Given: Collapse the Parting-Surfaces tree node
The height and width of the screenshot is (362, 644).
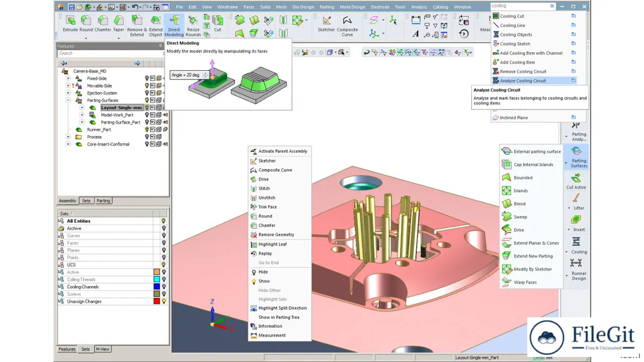Looking at the screenshot, I should click(x=68, y=101).
